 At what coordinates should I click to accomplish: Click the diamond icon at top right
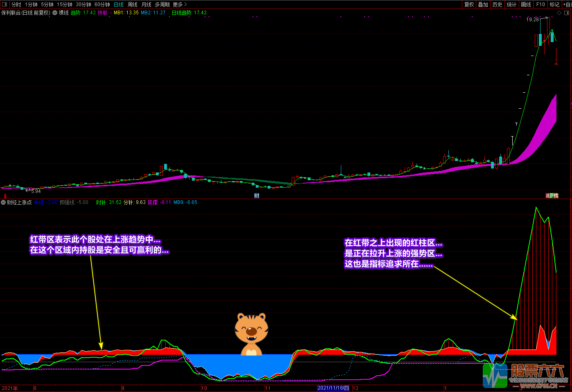tap(559, 13)
